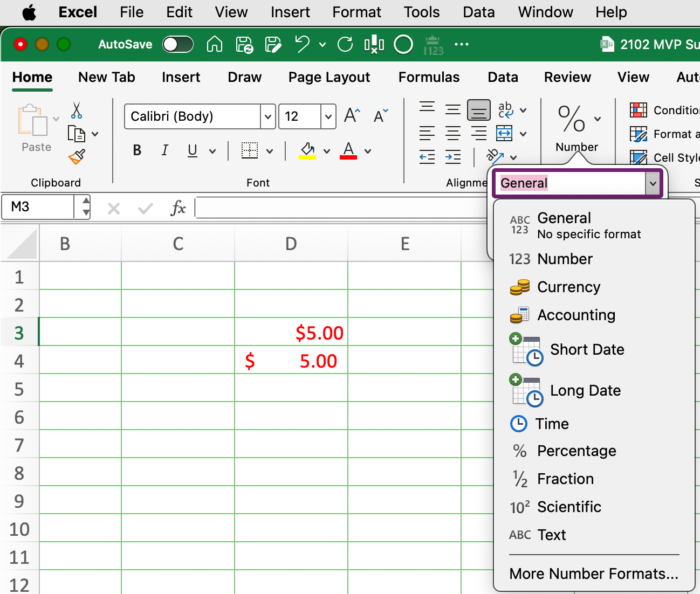Click the Redo arrow icon
This screenshot has height=594, width=700.
coord(345,44)
